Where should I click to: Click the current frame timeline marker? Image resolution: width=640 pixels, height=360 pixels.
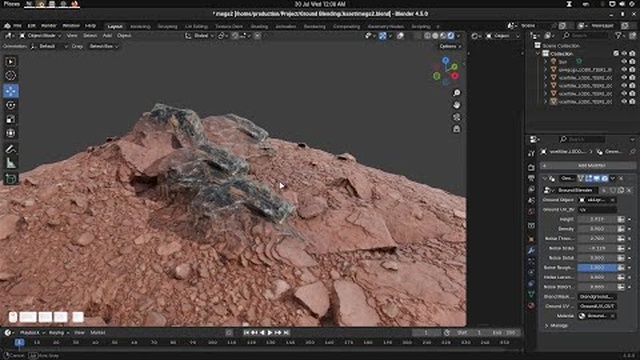coord(19,342)
